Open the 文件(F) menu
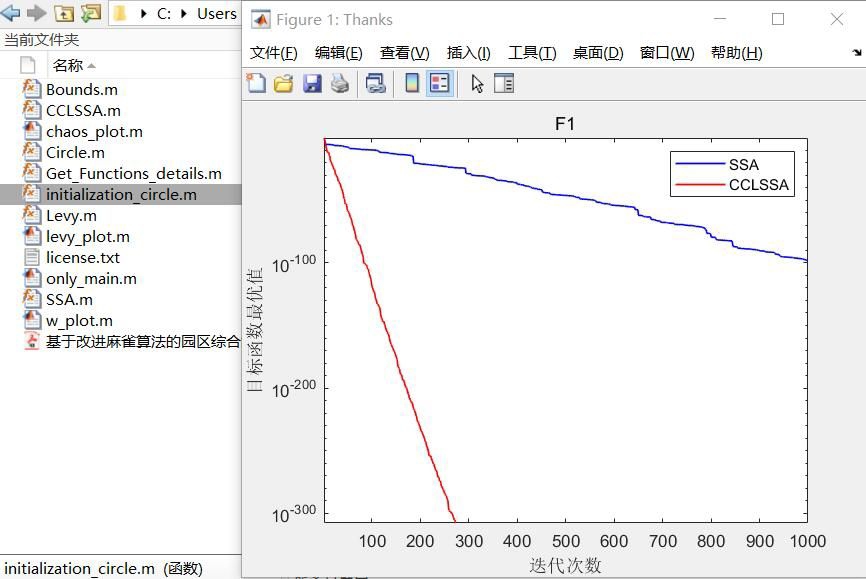The height and width of the screenshot is (579, 866). point(273,53)
